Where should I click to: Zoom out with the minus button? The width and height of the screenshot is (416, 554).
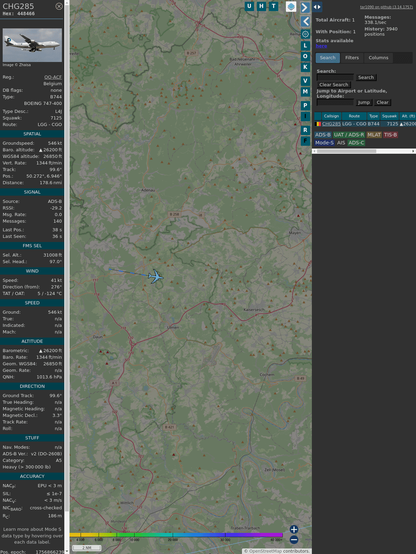click(x=294, y=540)
